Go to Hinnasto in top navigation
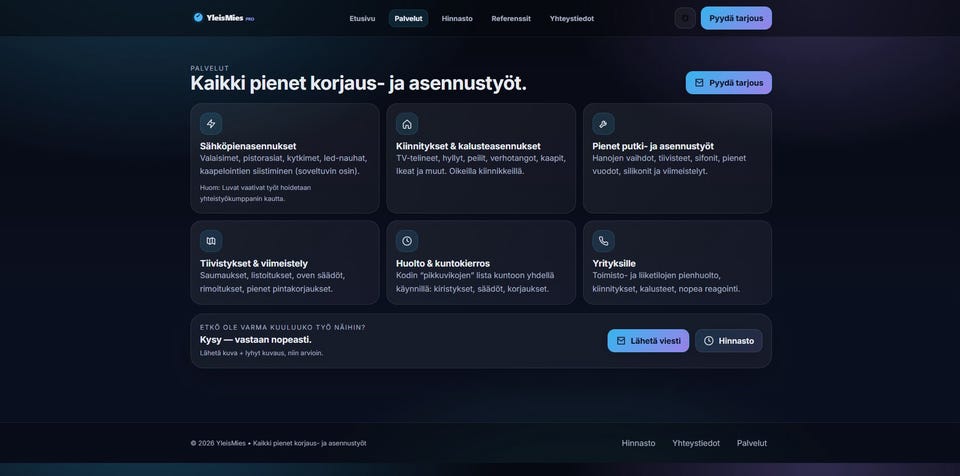Screen dimensions: 960x476 tap(457, 18)
